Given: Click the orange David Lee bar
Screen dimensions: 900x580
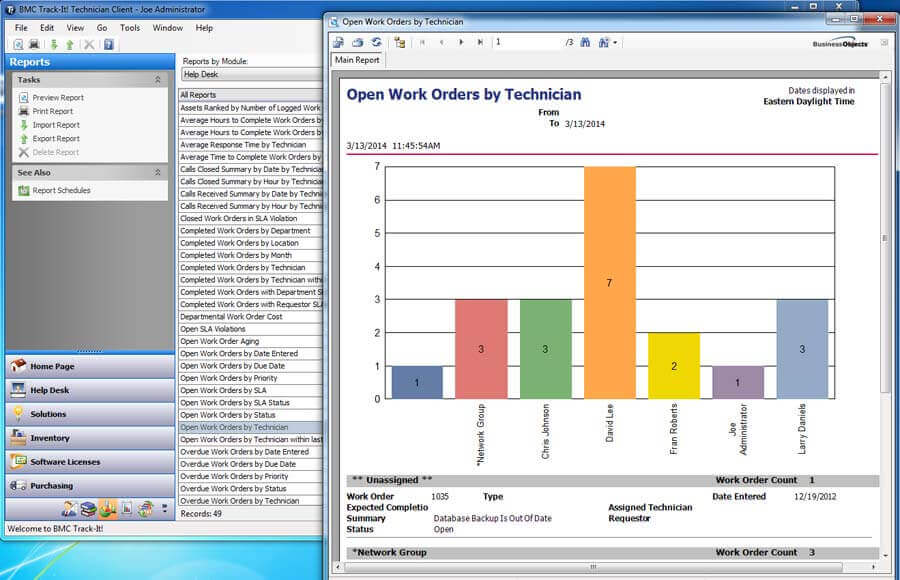Looking at the screenshot, I should click(x=610, y=283).
